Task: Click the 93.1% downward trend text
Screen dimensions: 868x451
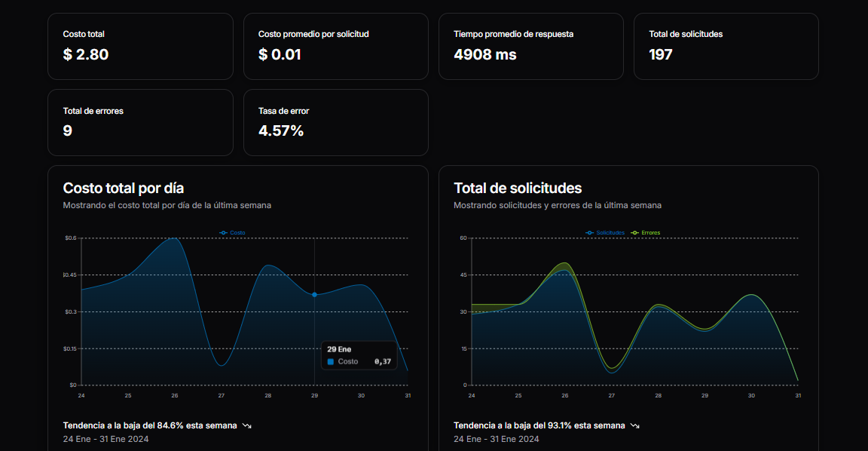Action: pos(539,425)
